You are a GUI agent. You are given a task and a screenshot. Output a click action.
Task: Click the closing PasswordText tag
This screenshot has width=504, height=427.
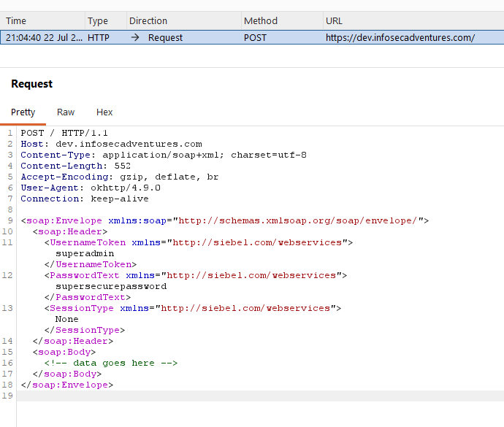[88, 297]
